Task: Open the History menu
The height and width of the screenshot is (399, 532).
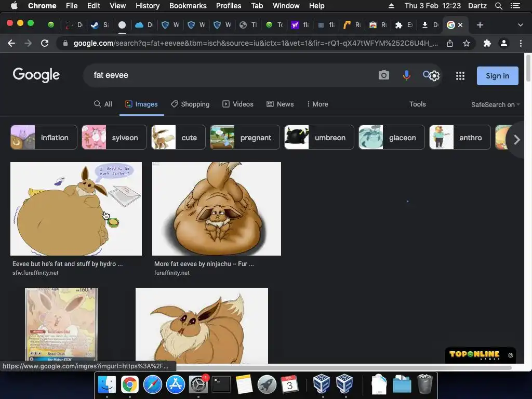Action: pos(148,6)
